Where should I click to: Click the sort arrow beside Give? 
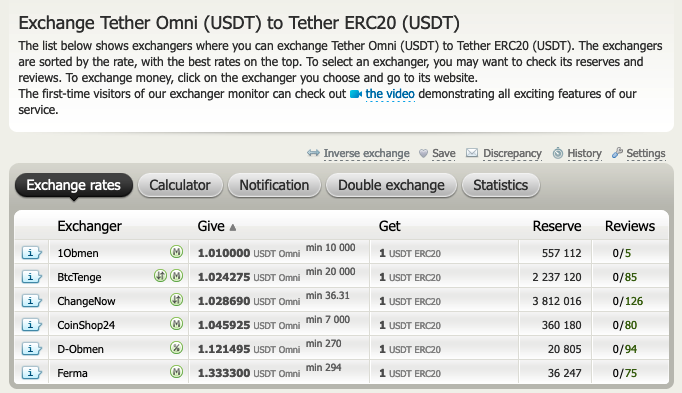tap(233, 227)
